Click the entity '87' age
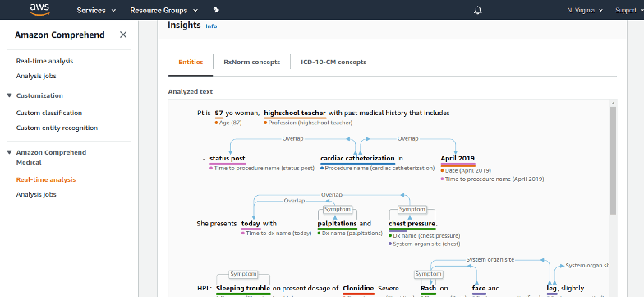Screen dimensions: 644x297 218,113
